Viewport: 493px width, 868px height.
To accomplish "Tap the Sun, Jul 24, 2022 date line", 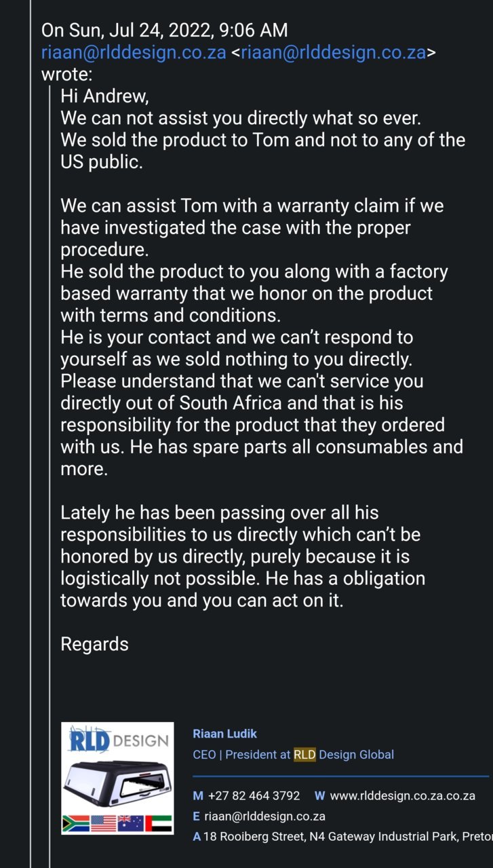I will click(x=165, y=31).
